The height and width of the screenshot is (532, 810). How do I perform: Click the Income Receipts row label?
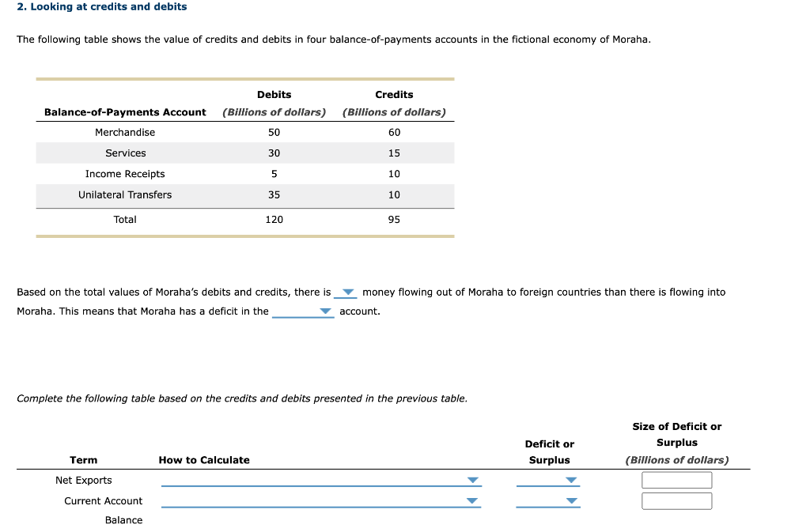tap(125, 173)
